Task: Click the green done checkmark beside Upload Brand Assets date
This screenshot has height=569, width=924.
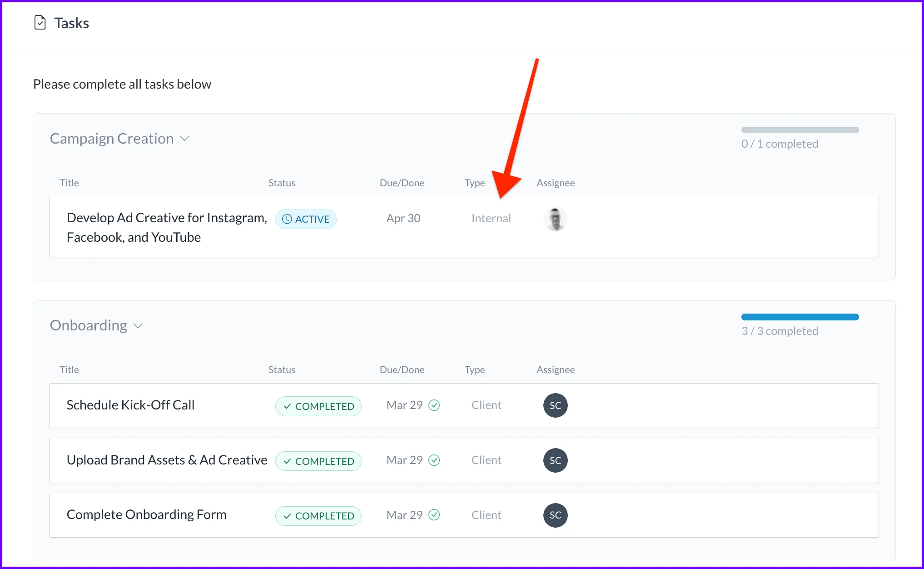Action: [x=434, y=460]
